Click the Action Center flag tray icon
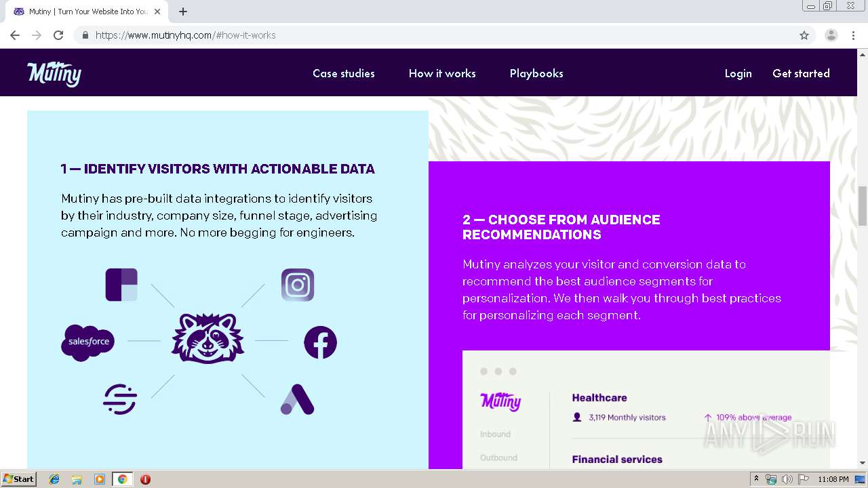The height and width of the screenshot is (488, 868). coord(804,479)
